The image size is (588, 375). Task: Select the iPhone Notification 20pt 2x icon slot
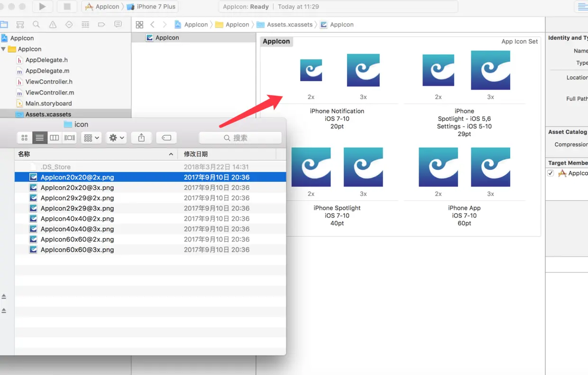point(311,70)
